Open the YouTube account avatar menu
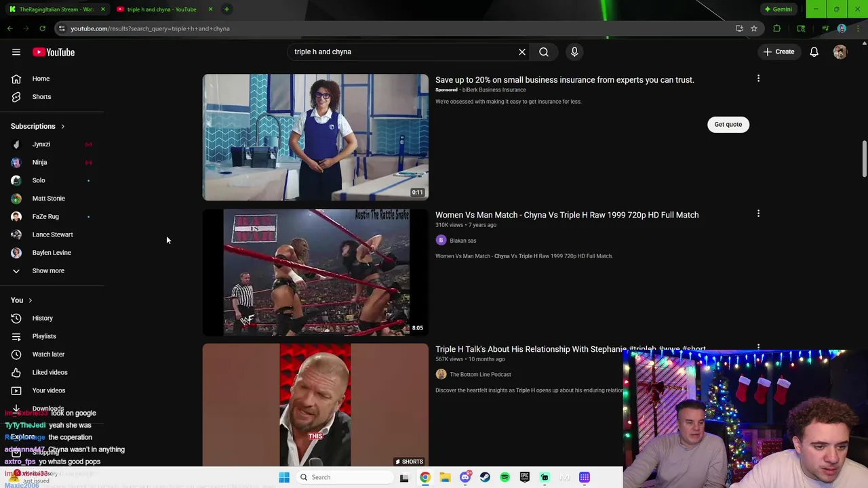The image size is (868, 488). click(840, 52)
